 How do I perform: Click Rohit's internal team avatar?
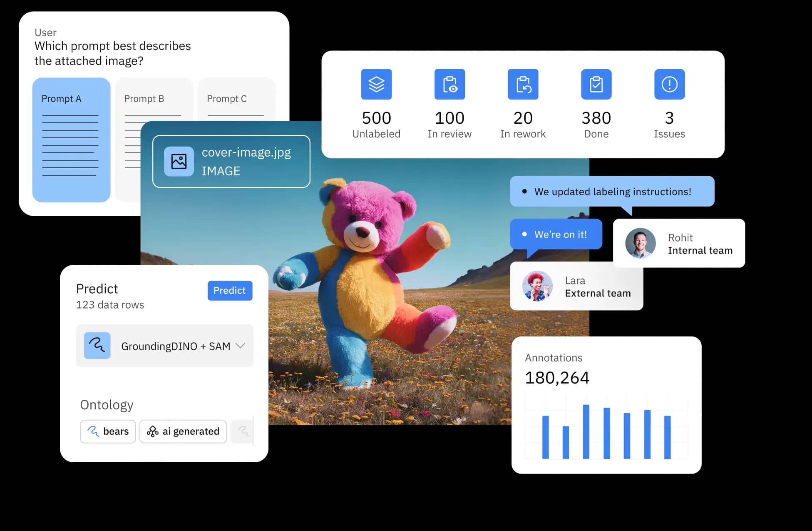[641, 243]
